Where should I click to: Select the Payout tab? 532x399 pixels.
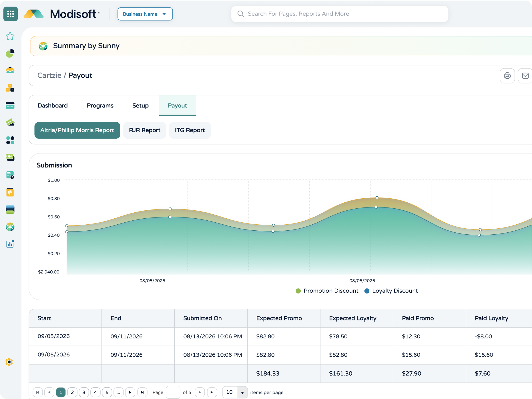click(x=177, y=105)
